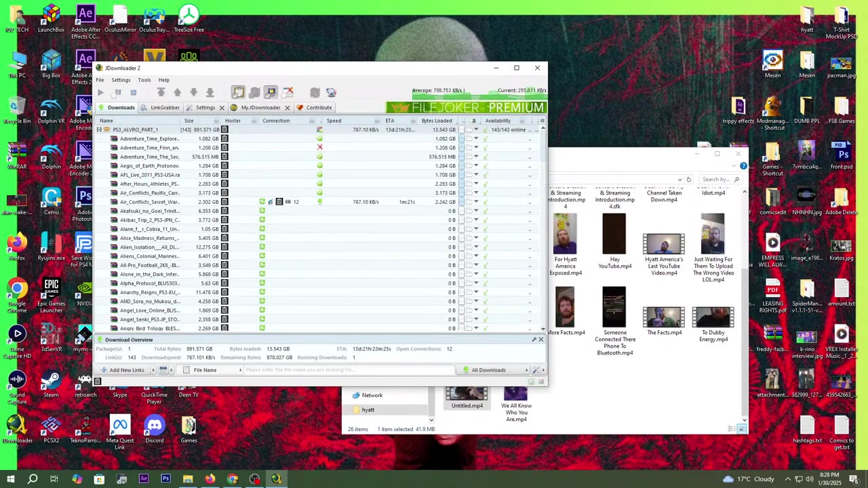Close the Settings tab with its X
Image resolution: width=868 pixels, height=488 pixels.
[x=221, y=108]
